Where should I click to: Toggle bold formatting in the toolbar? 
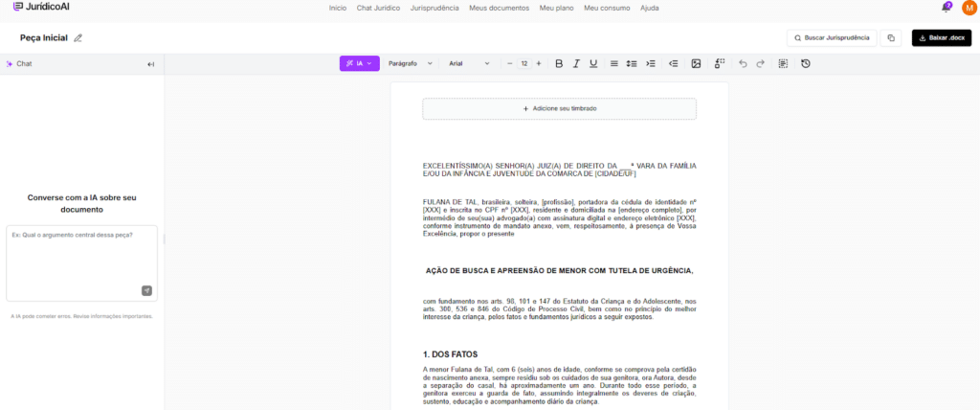[559, 63]
